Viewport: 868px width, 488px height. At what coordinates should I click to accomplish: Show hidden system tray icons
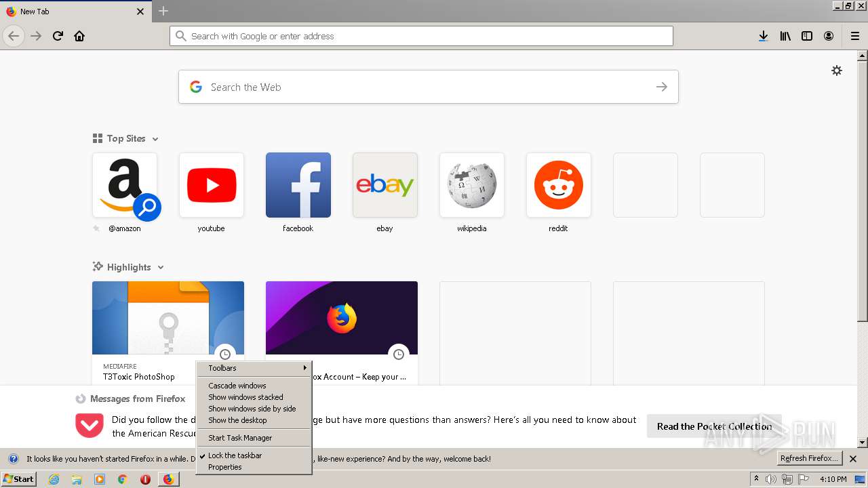(757, 479)
